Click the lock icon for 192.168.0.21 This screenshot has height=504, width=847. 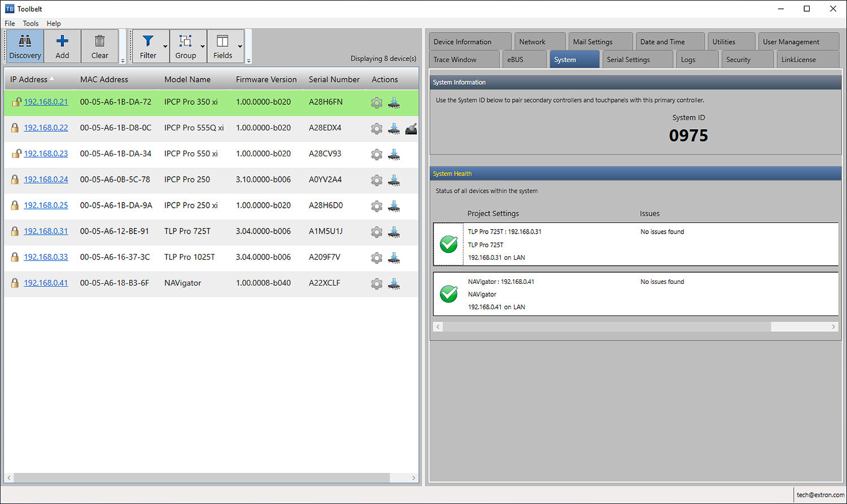click(16, 102)
